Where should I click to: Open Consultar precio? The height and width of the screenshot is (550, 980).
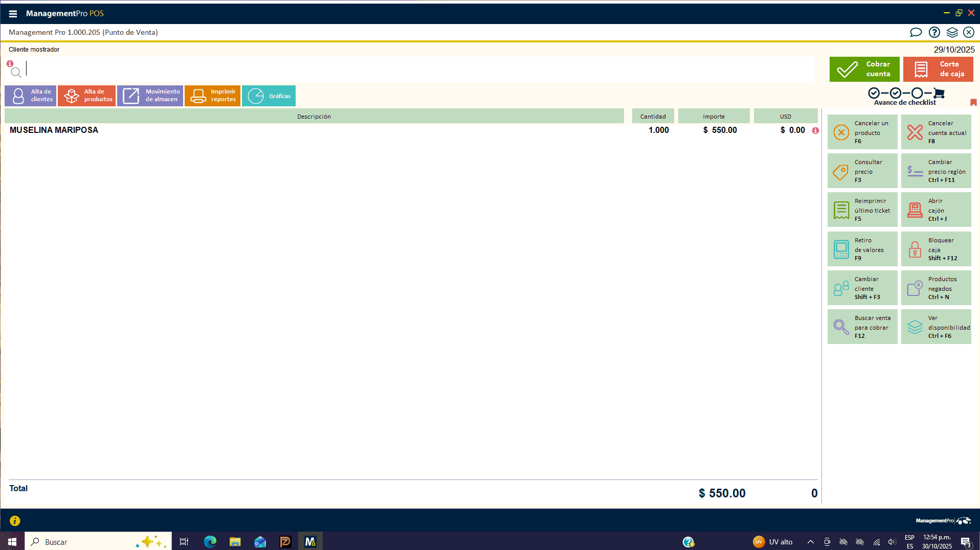click(862, 171)
